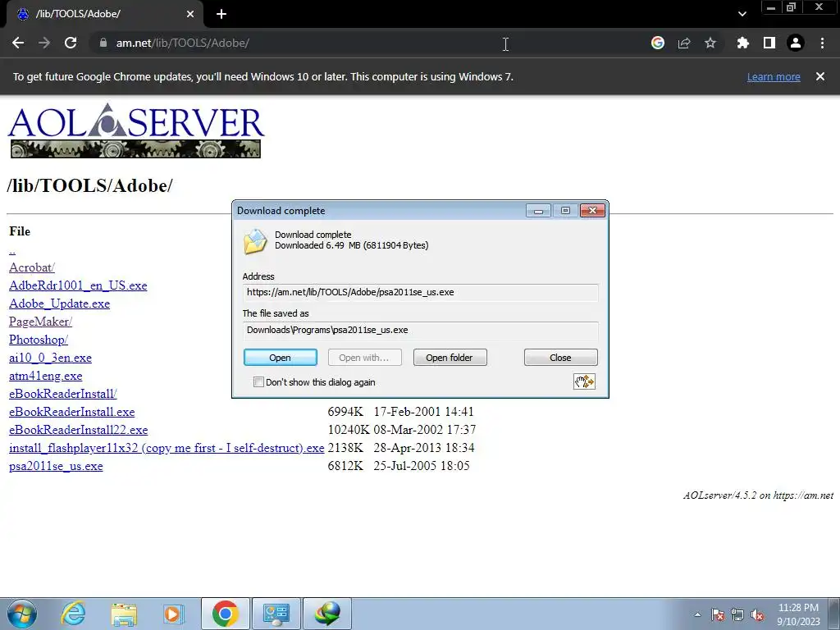
Task: Click the forward navigation arrow
Action: click(x=44, y=43)
